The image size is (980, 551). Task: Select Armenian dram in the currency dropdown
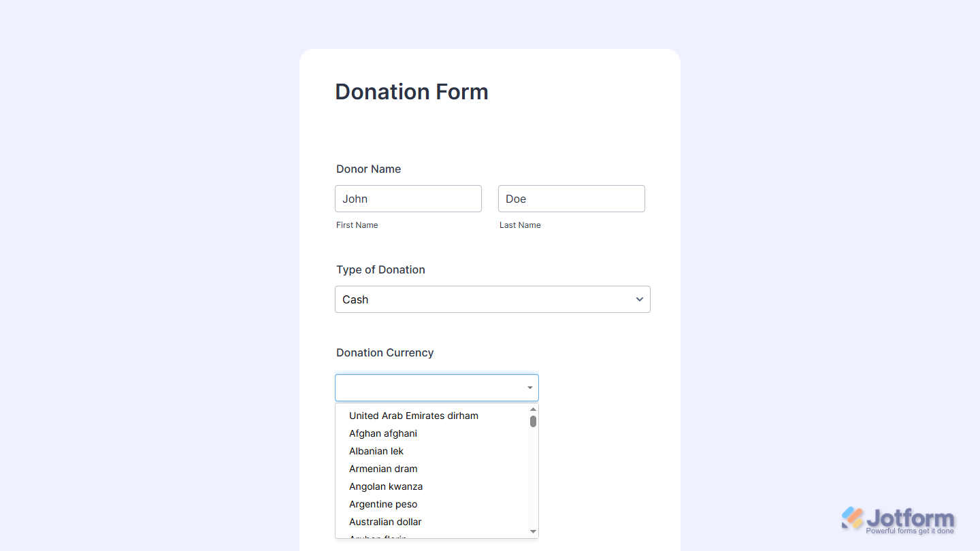pos(383,469)
